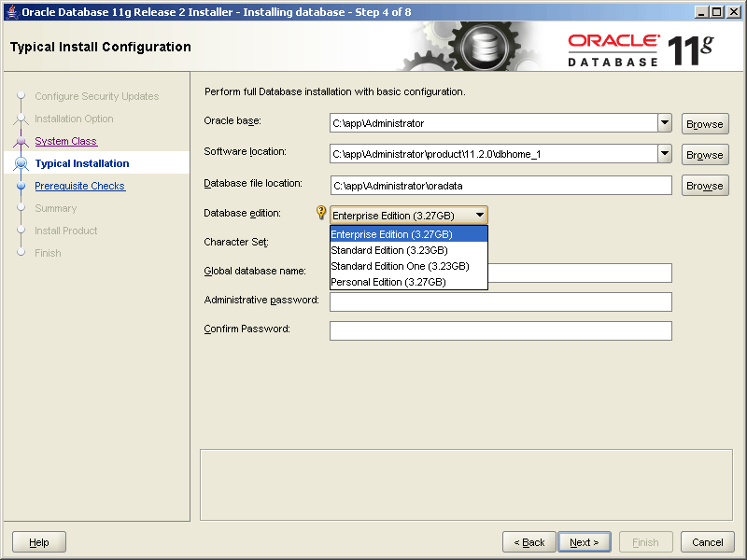Open the System Class step link
This screenshot has height=560, width=747.
(x=65, y=141)
